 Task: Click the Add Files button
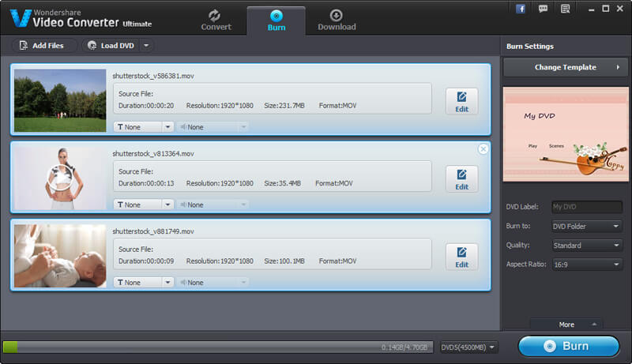click(x=41, y=46)
